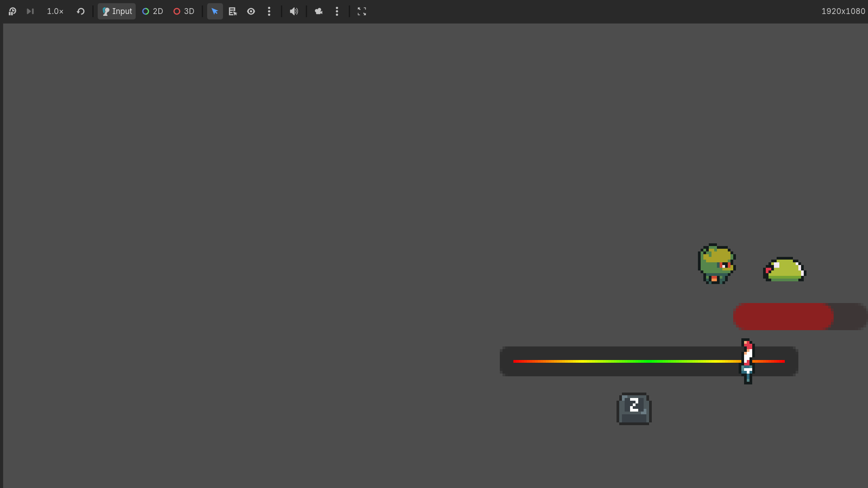868x488 pixels.
Task: Click the Z key prompt
Action: (x=634, y=408)
